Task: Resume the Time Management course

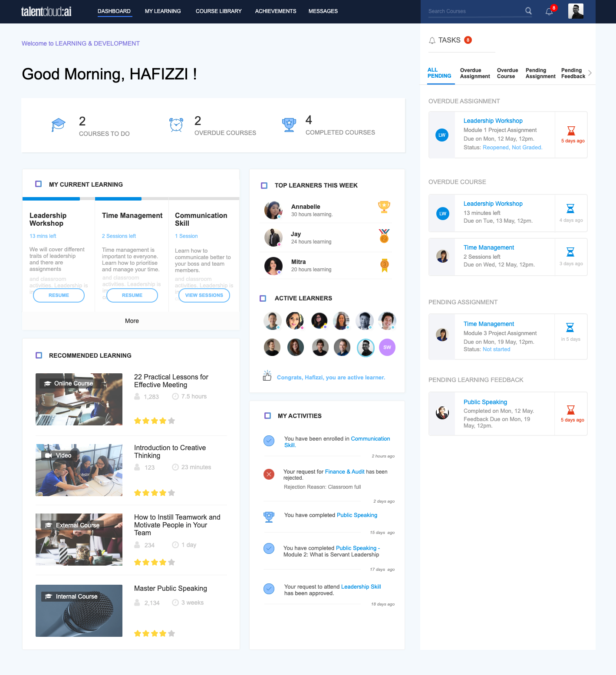Action: click(x=132, y=295)
